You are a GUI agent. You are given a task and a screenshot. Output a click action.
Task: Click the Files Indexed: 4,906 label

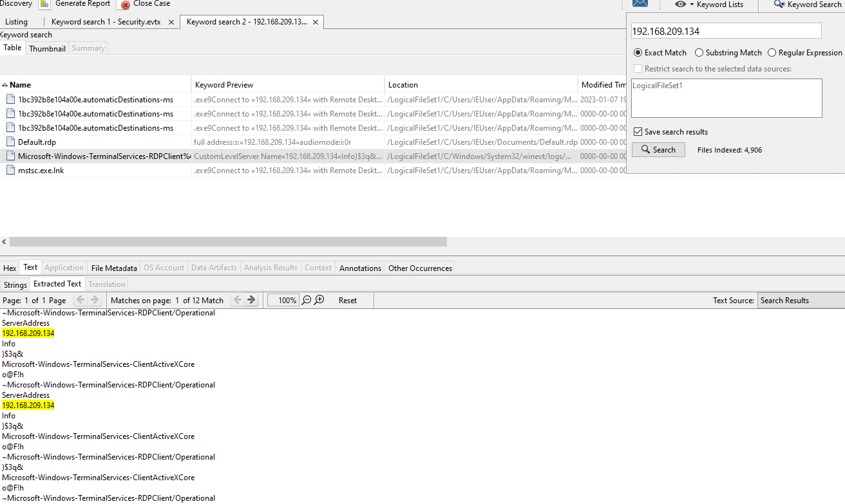point(730,150)
